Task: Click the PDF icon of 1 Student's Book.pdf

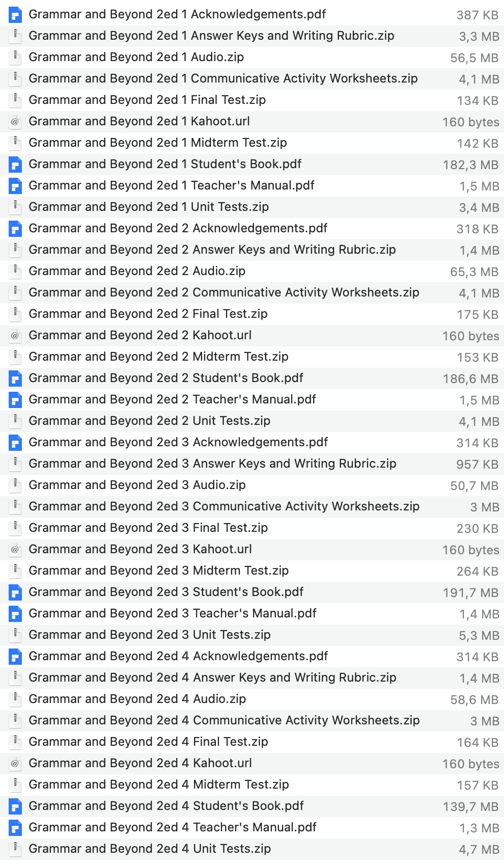Action: [x=15, y=165]
